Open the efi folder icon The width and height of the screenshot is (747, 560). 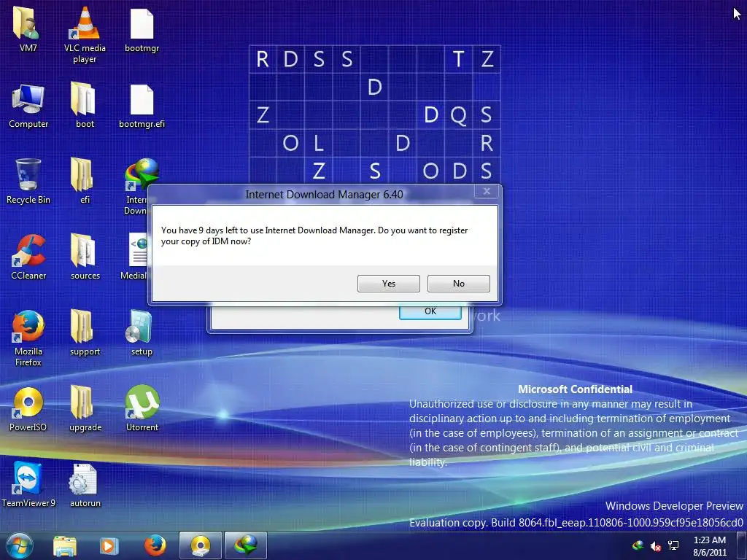click(85, 181)
